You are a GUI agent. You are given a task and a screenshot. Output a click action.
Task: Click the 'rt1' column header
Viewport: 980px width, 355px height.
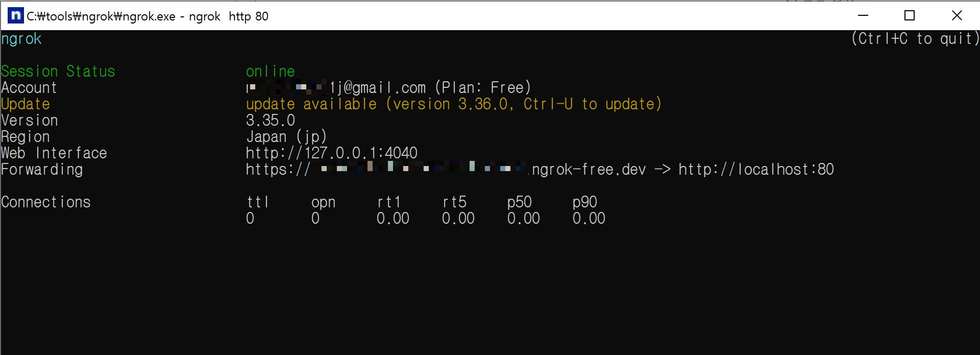388,202
